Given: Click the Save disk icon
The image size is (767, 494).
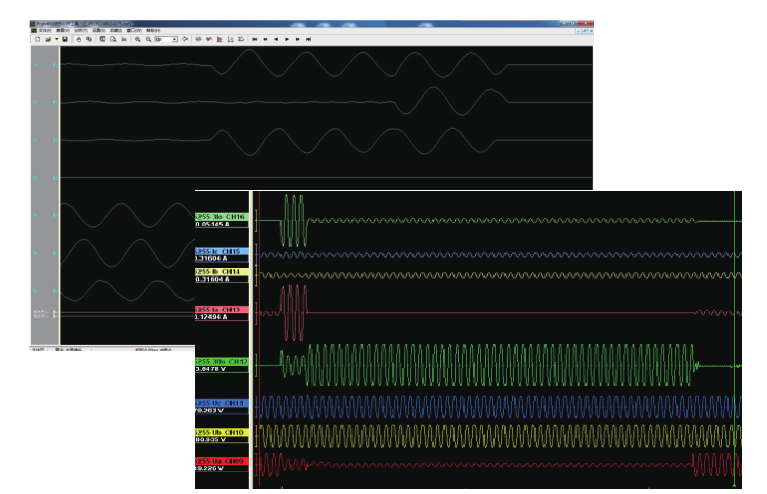Looking at the screenshot, I should (x=65, y=39).
